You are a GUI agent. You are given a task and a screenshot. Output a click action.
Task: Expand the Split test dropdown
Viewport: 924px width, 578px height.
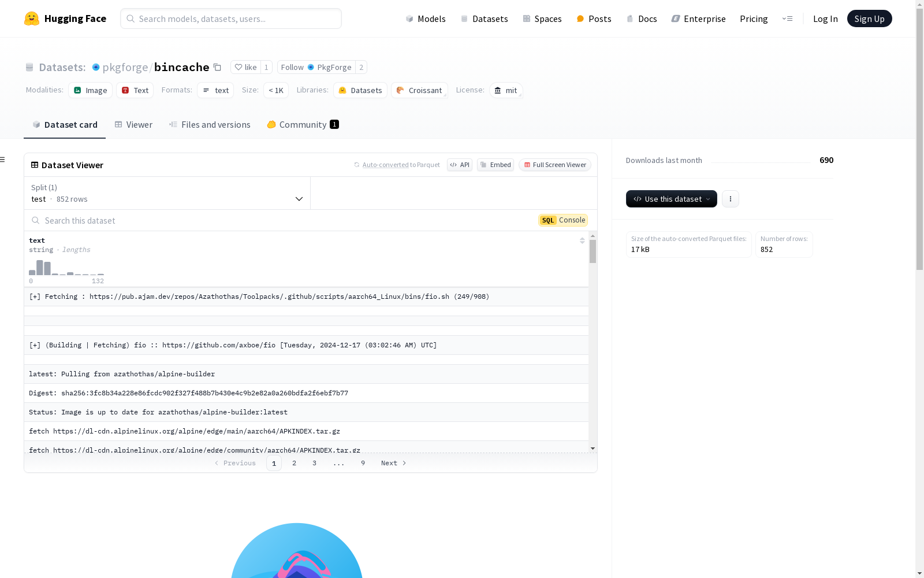tap(167, 193)
